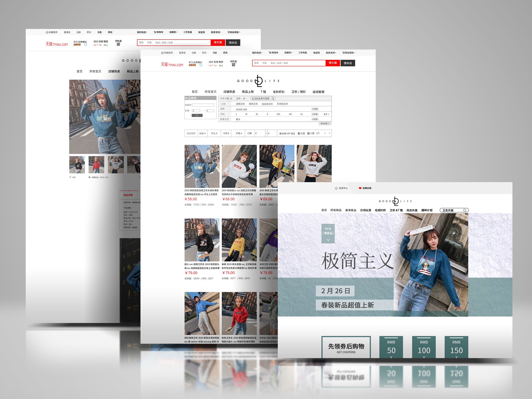
Task: Select the 热销尖货 menu item
Action: click(x=365, y=210)
